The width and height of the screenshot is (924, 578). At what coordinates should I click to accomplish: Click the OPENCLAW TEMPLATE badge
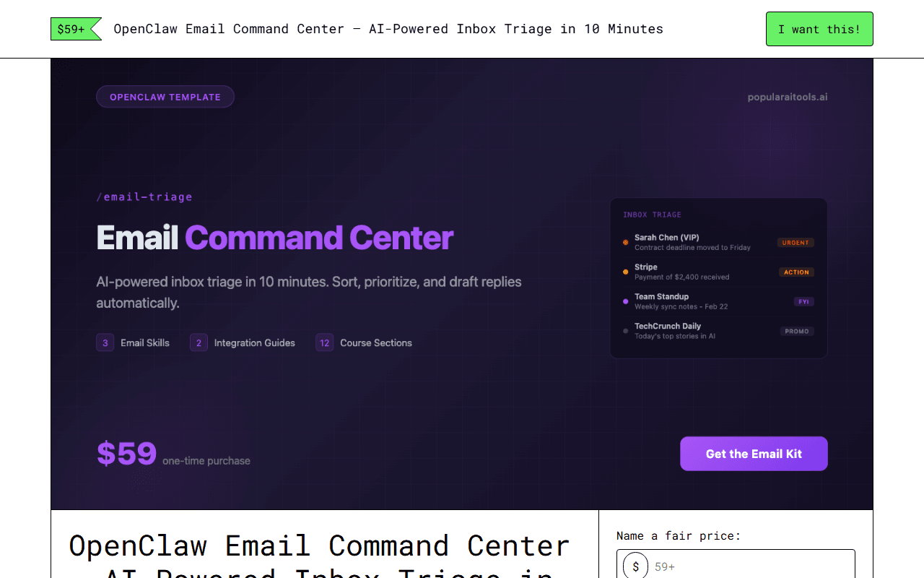tap(165, 96)
